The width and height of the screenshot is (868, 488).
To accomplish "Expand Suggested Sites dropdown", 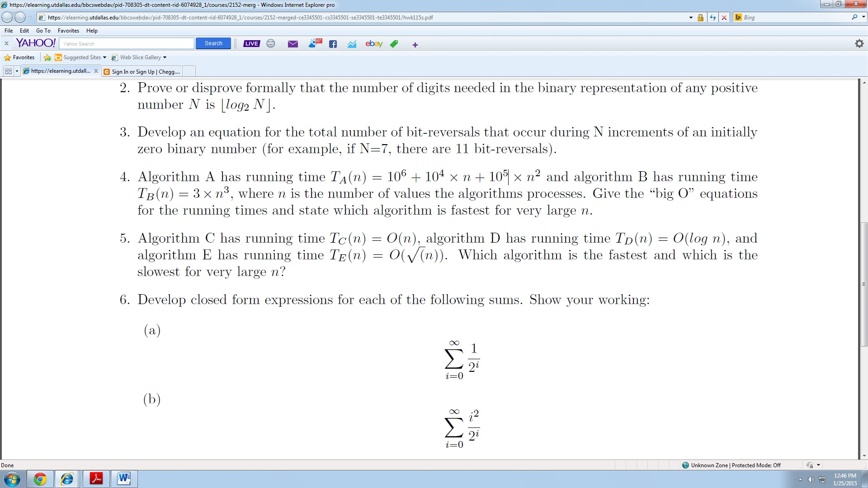I will click(x=104, y=57).
